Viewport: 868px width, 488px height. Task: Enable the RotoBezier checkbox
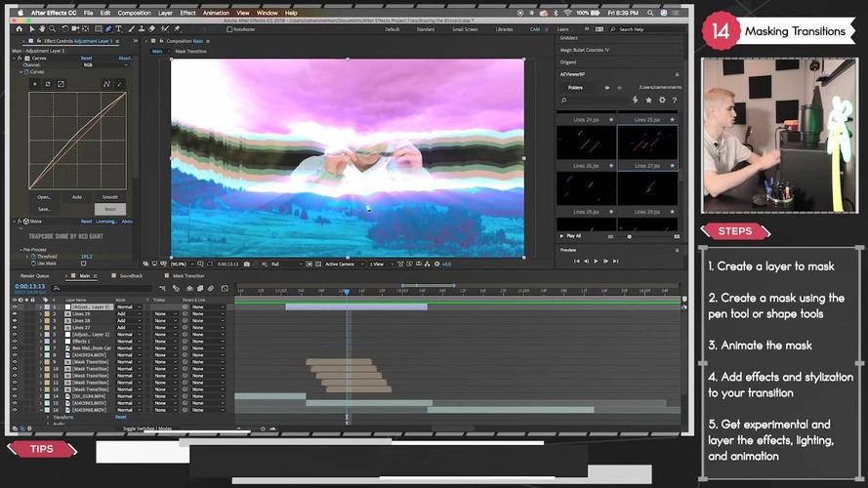[229, 29]
